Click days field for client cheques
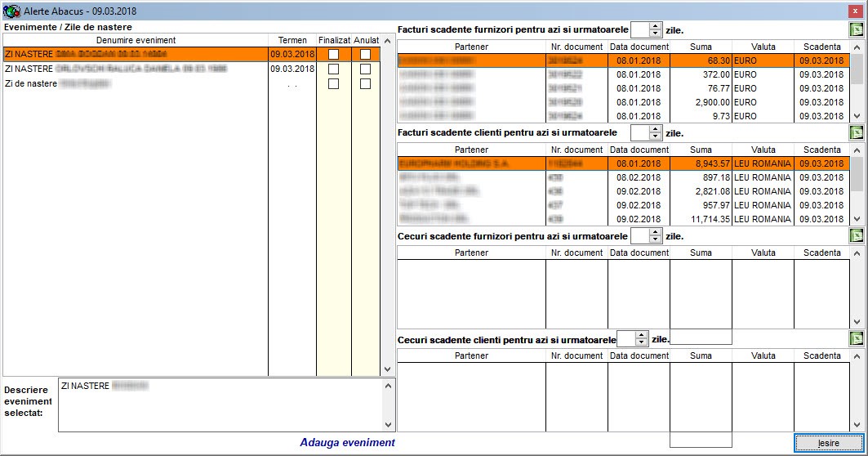Image resolution: width=868 pixels, height=456 pixels. click(626, 338)
